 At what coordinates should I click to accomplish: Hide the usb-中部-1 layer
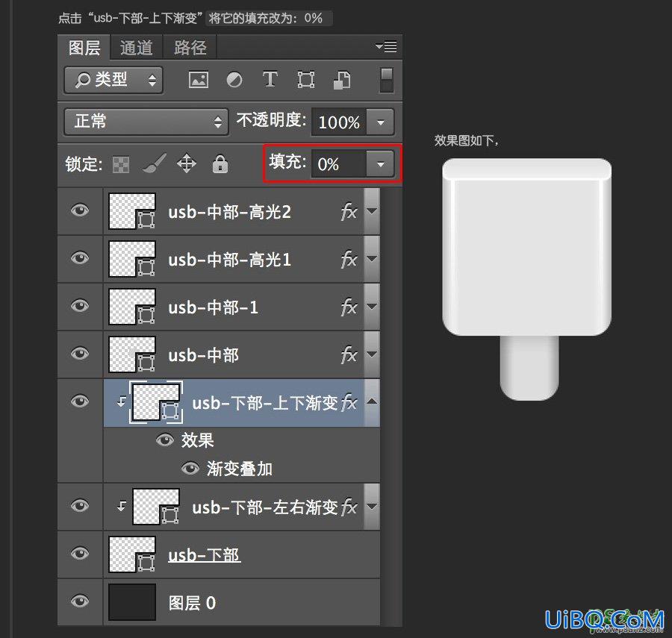tap(80, 307)
